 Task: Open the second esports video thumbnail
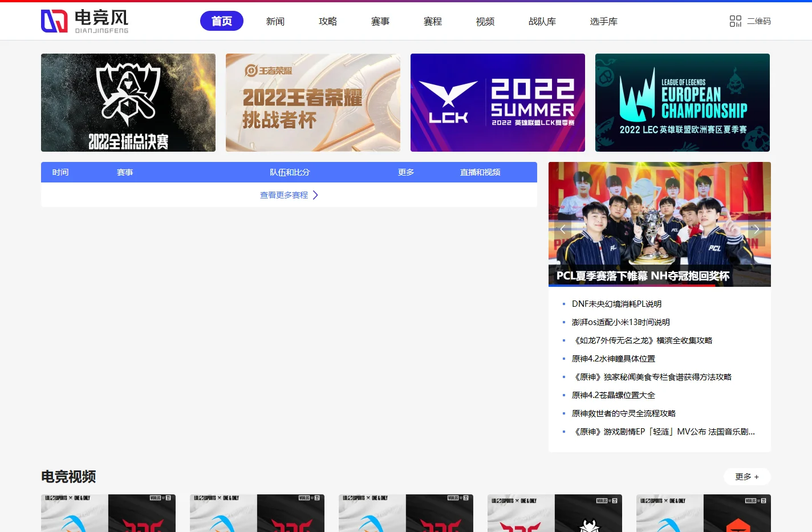257,513
